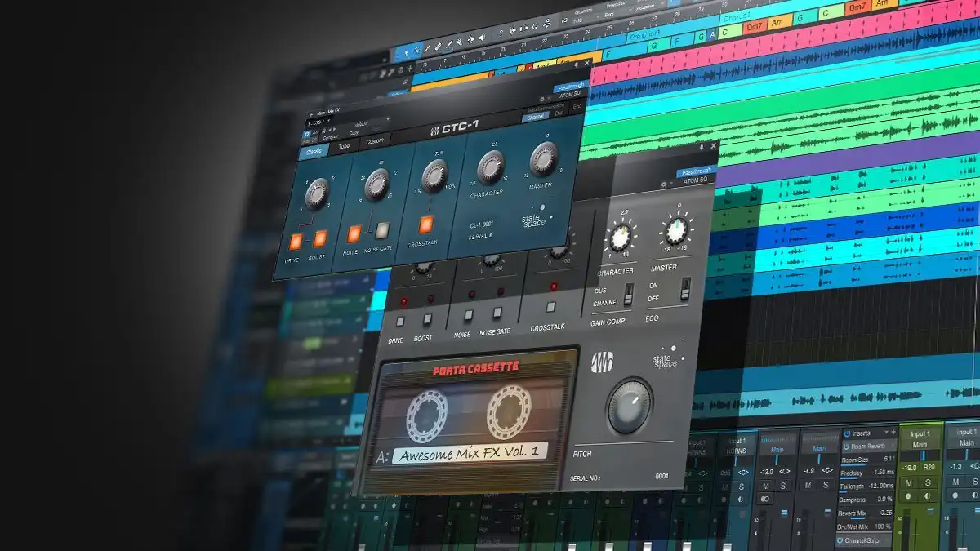Switch to the Tube tab in CTC-1
Screen dimensions: 980x551
345,147
